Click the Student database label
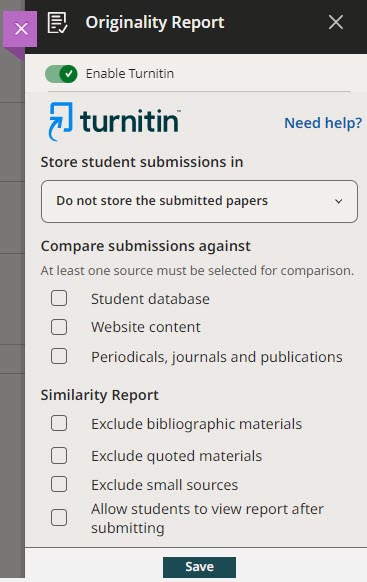This screenshot has height=582, width=367. 150,299
